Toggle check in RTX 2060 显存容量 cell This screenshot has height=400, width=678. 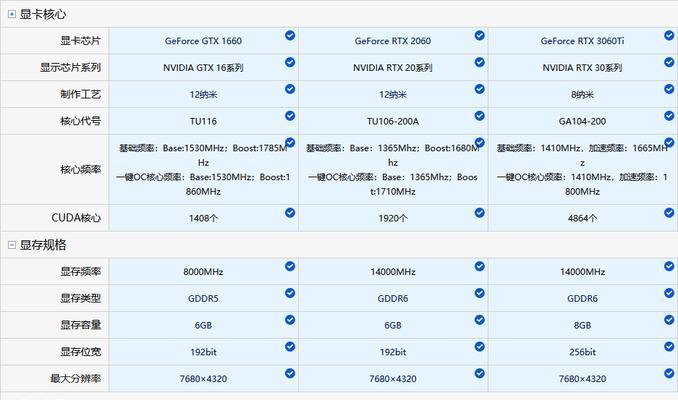pos(480,320)
